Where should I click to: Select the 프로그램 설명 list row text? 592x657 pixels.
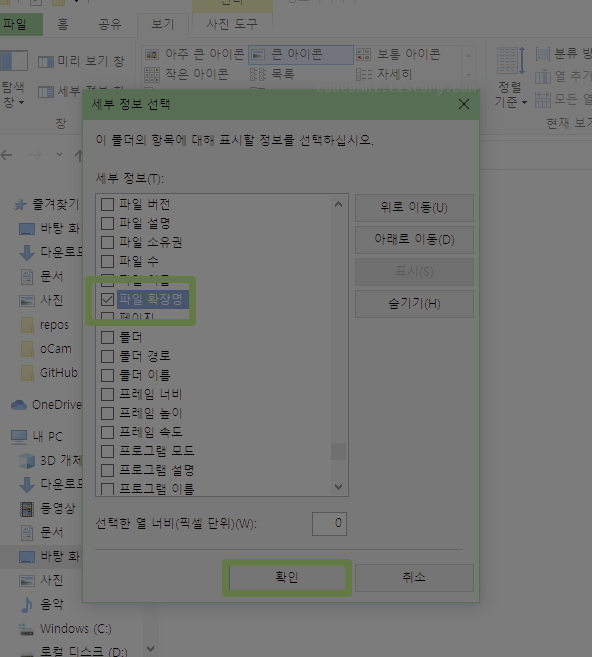[157, 470]
